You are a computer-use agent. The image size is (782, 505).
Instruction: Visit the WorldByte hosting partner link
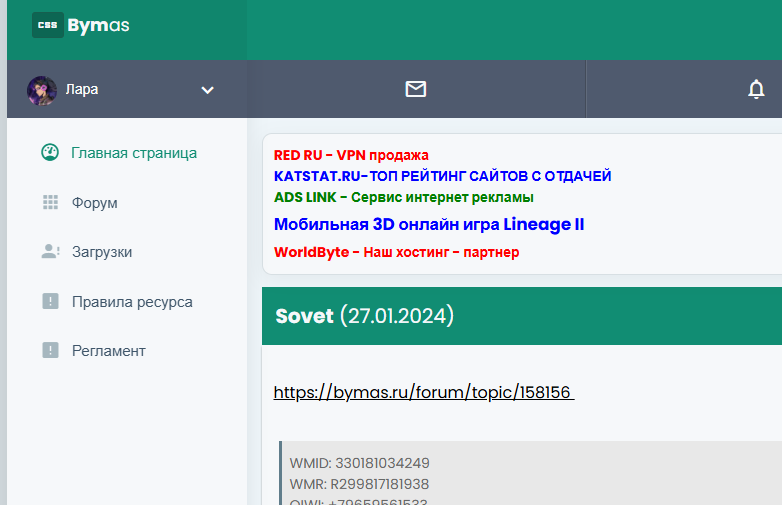[x=396, y=252]
